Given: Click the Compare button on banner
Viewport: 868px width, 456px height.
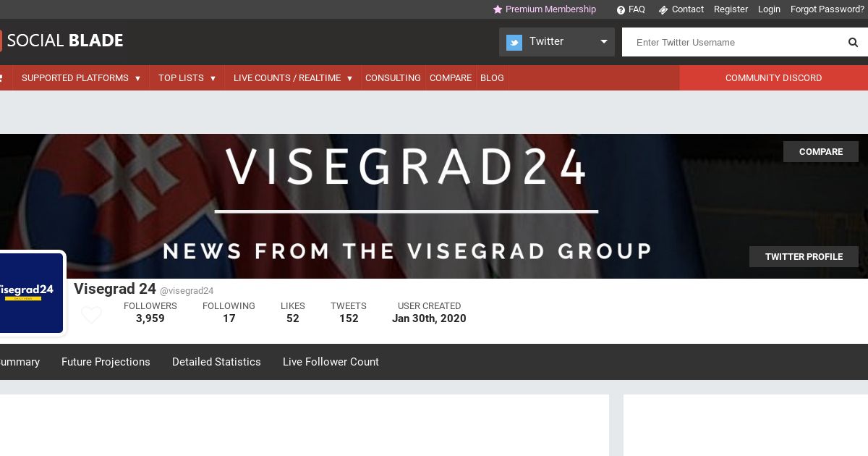Looking at the screenshot, I should (x=821, y=151).
